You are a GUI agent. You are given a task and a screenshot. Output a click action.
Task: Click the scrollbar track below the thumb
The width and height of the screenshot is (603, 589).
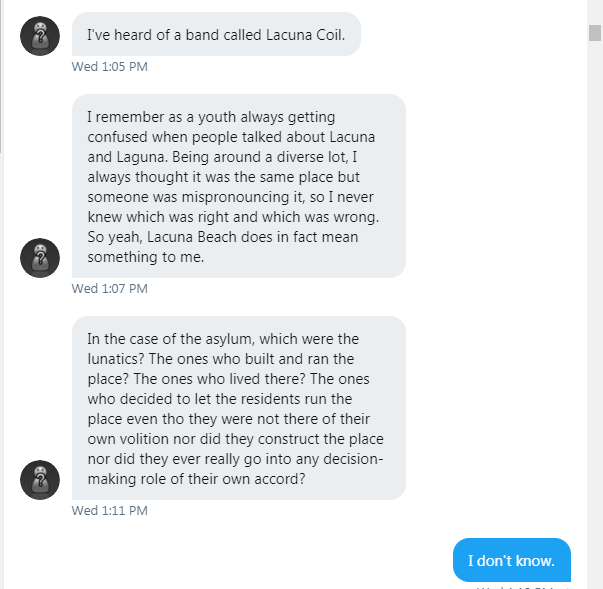595,300
